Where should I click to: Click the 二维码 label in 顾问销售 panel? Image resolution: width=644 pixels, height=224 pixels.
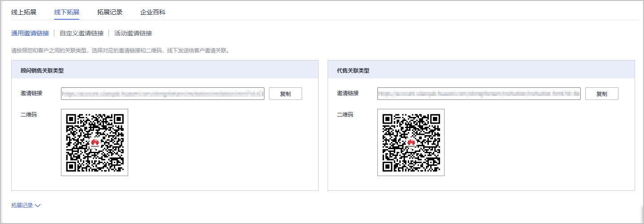click(x=29, y=115)
